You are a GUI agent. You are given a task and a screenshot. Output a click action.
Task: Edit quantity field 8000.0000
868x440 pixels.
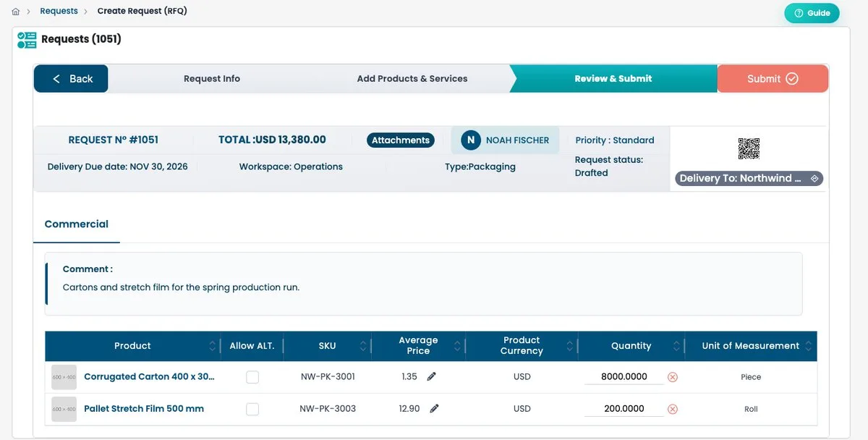[624, 377]
